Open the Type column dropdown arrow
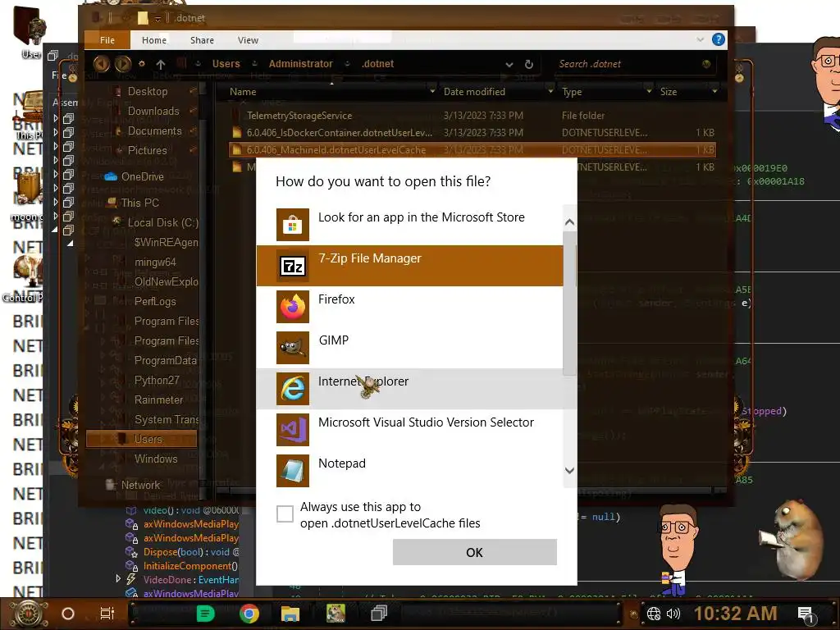Viewport: 840px width, 630px height. tap(649, 92)
